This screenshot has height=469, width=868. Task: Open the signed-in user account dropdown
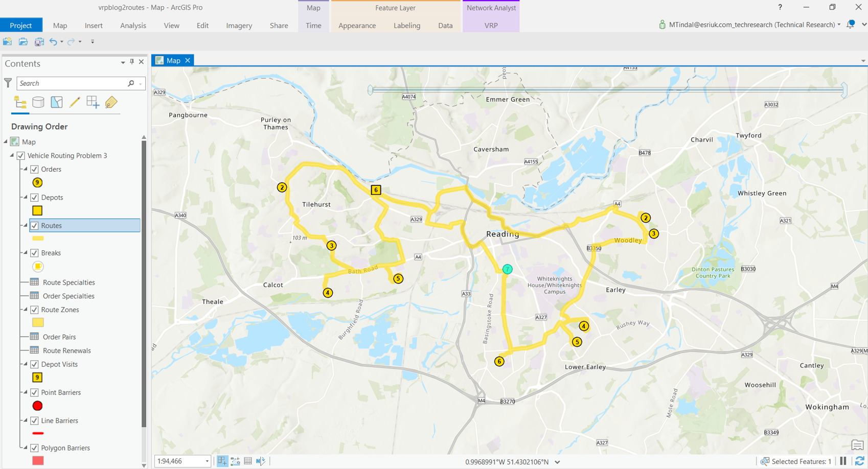pyautogui.click(x=839, y=25)
